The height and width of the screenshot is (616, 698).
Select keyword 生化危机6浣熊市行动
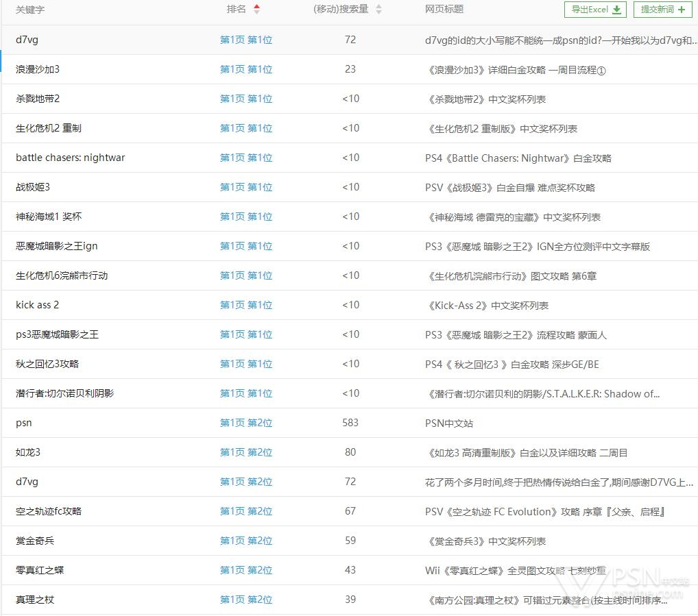[62, 275]
